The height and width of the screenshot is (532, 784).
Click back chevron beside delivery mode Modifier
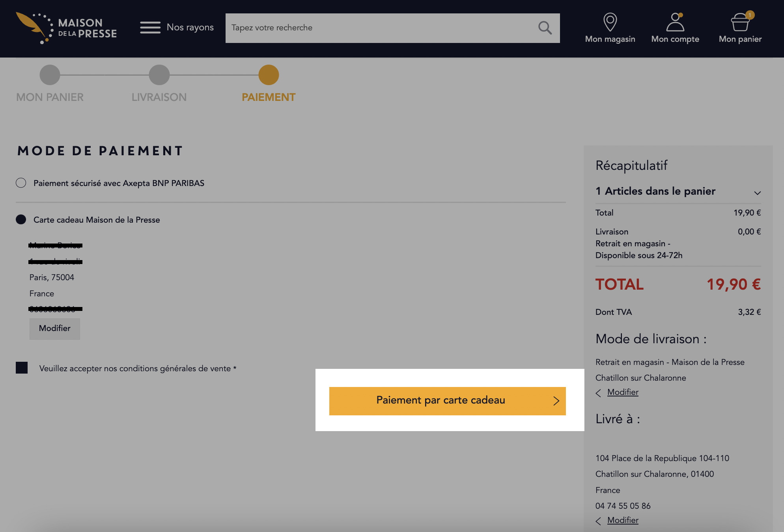pyautogui.click(x=598, y=393)
